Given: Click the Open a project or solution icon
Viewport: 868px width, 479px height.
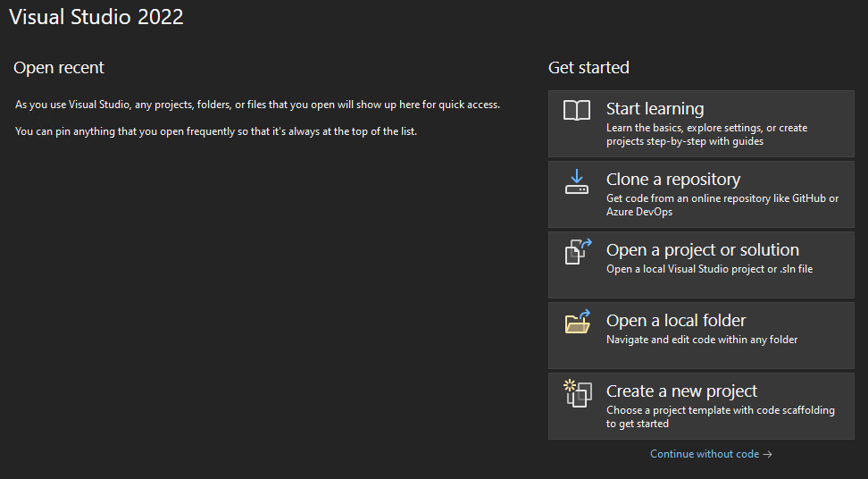Looking at the screenshot, I should [x=578, y=252].
